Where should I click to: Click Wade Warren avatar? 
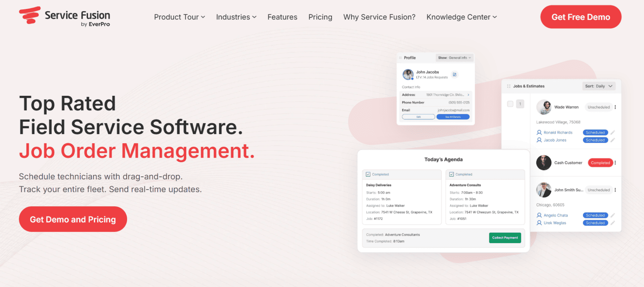tap(544, 107)
